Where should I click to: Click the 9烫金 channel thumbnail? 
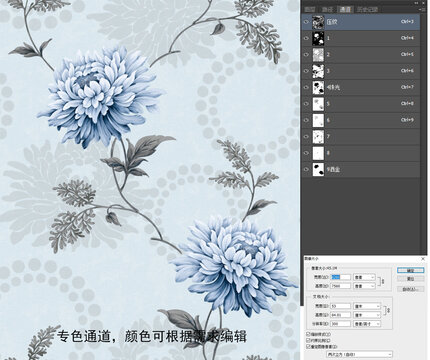318,169
